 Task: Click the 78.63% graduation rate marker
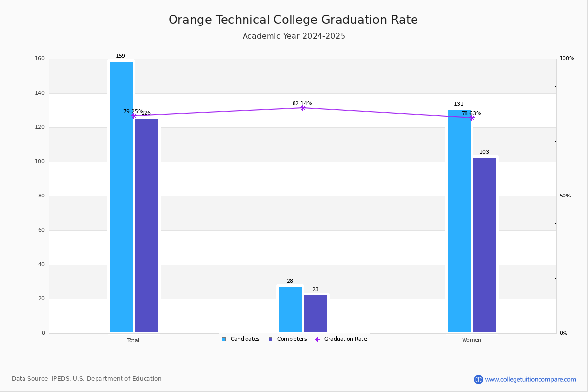(471, 118)
